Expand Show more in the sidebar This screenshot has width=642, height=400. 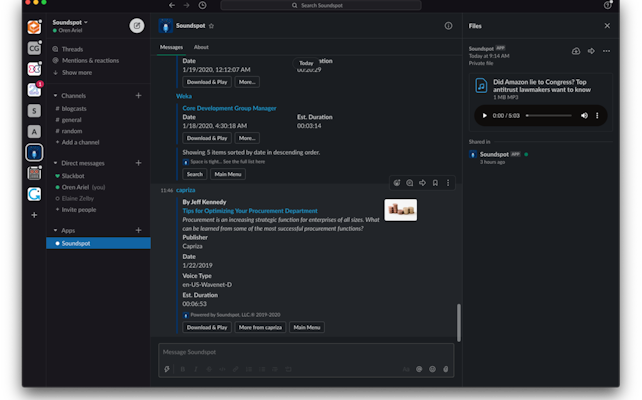(76, 72)
